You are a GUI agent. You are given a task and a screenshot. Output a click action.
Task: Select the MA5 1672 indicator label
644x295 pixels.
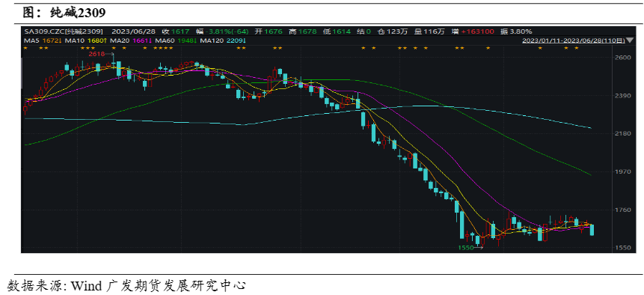pos(43,40)
